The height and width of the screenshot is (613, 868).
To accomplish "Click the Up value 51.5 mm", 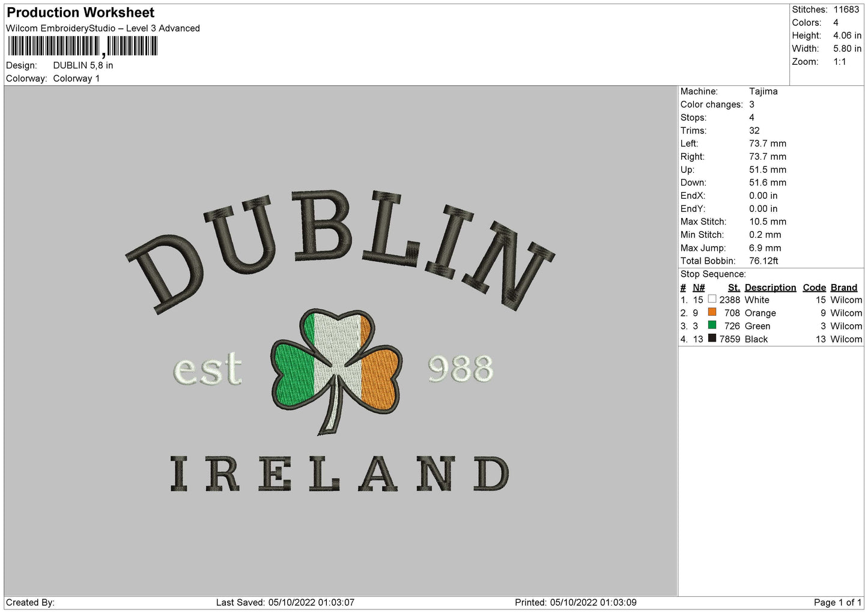I will (x=768, y=170).
